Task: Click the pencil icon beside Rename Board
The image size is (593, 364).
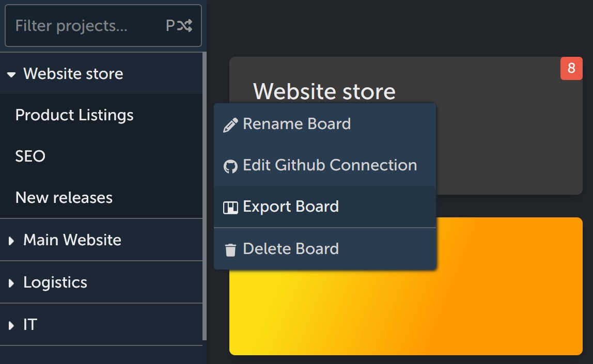Action: [x=230, y=125]
